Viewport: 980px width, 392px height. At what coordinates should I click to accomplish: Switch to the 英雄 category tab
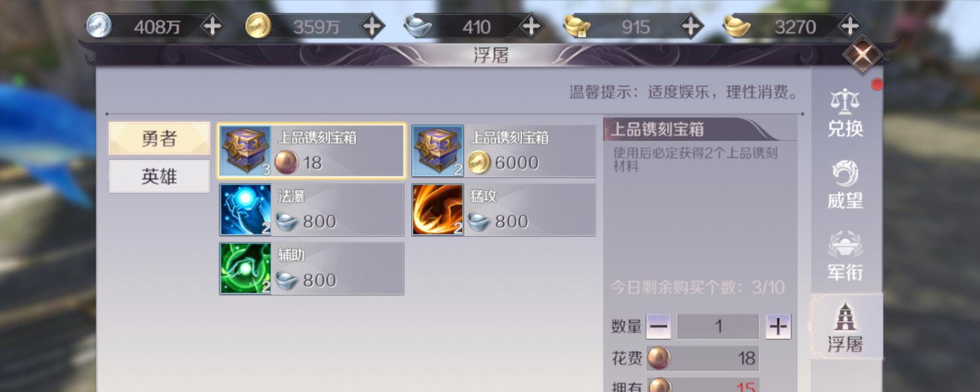[x=159, y=176]
